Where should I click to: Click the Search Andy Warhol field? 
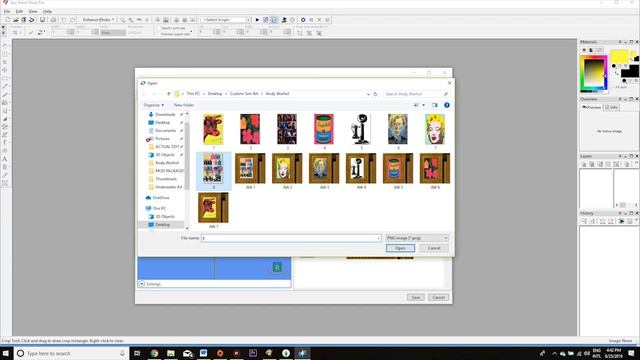coord(416,94)
